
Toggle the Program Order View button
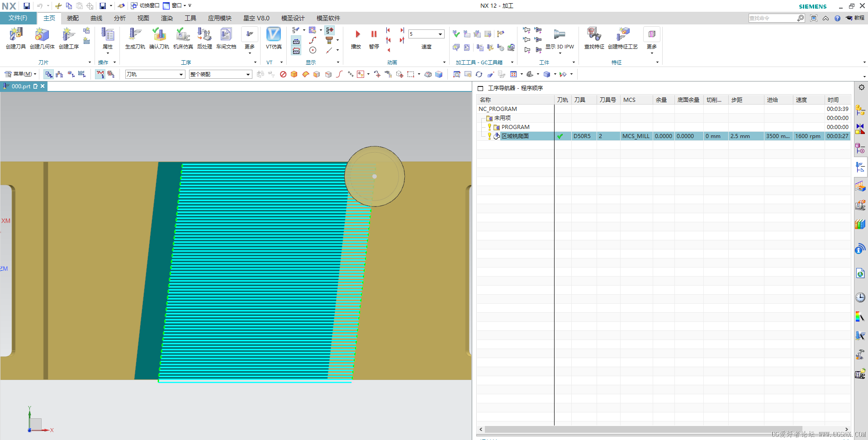[x=49, y=74]
